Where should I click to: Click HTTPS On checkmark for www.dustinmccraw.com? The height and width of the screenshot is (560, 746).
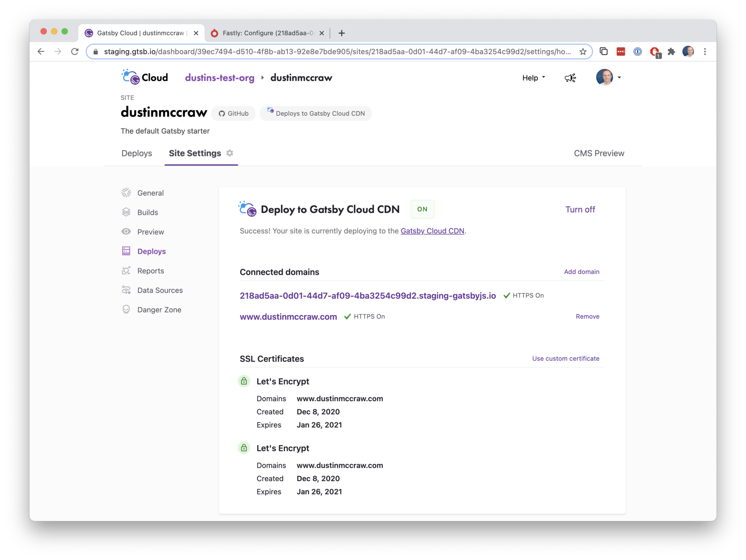pyautogui.click(x=347, y=317)
